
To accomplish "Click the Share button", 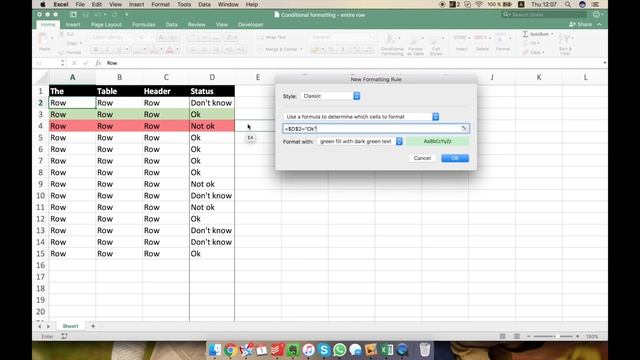I will 581,24.
